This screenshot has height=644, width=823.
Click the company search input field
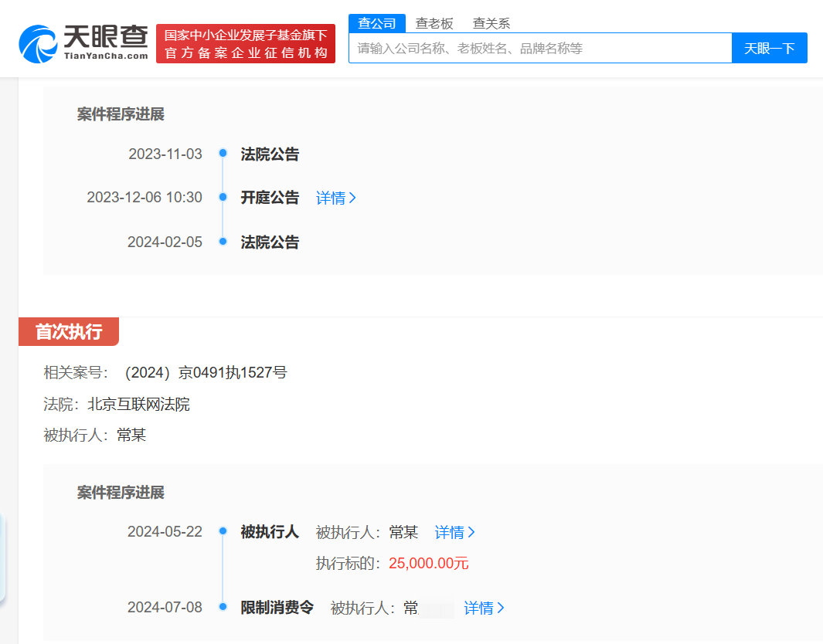[541, 47]
